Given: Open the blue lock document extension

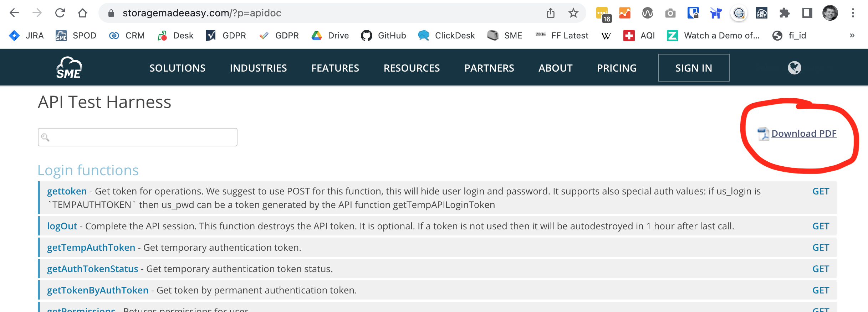Looking at the screenshot, I should (x=693, y=13).
